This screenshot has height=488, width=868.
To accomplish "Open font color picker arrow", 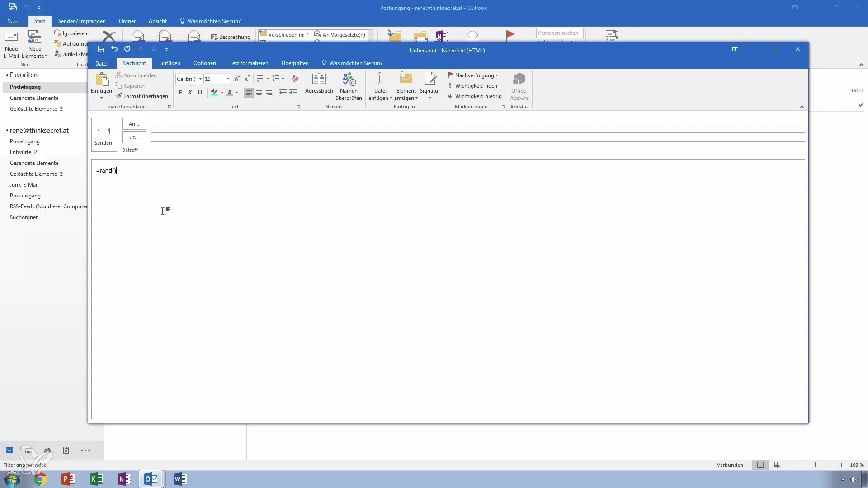I will [237, 93].
